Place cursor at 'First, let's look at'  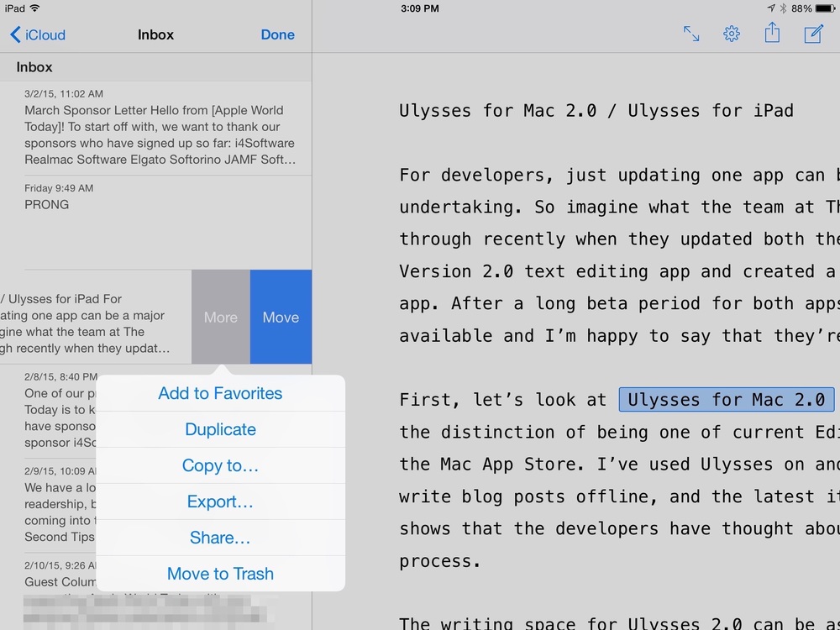click(502, 400)
